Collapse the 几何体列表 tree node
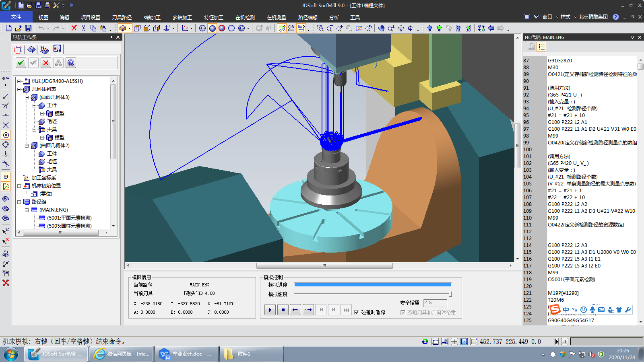 click(x=19, y=89)
